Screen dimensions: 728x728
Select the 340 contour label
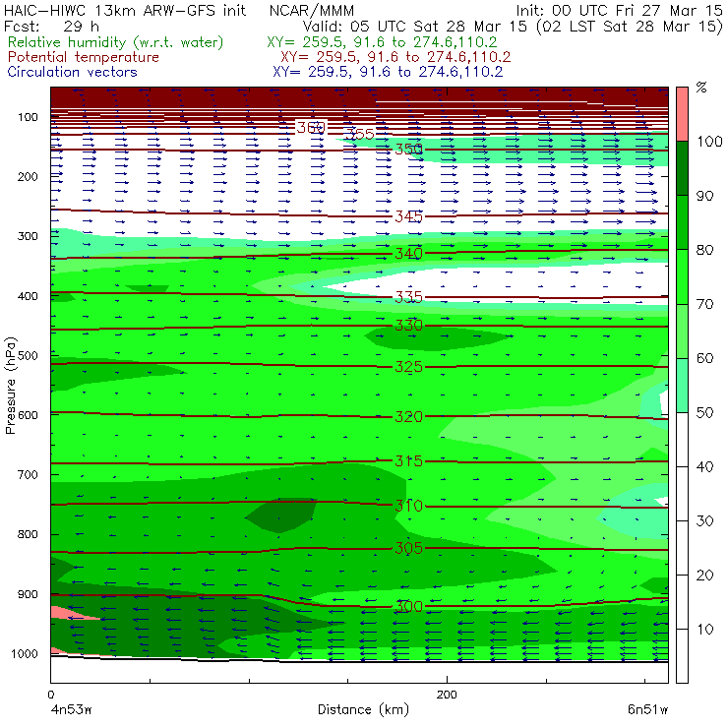point(408,254)
